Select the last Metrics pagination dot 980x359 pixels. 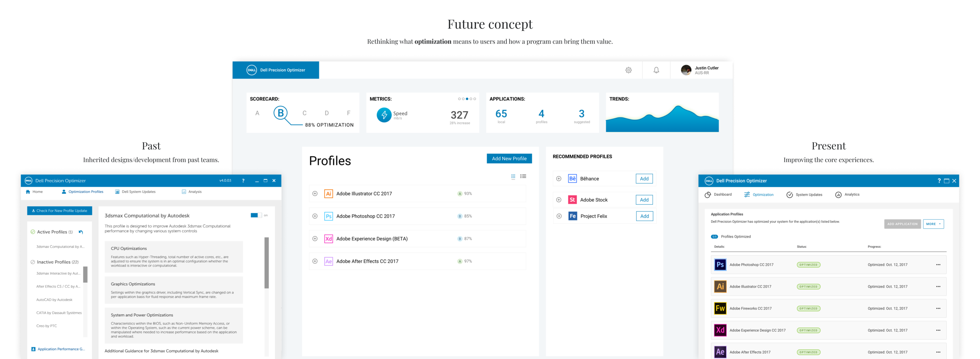pos(475,99)
